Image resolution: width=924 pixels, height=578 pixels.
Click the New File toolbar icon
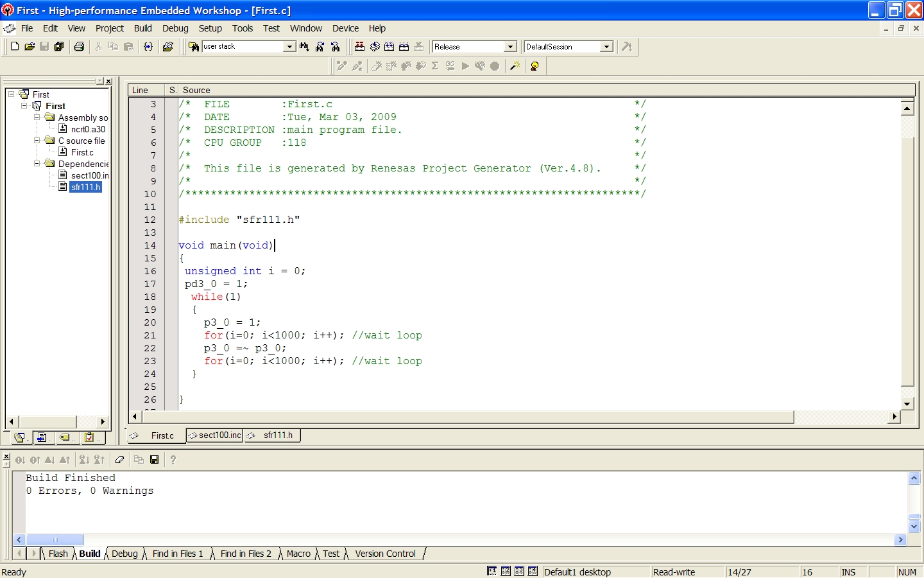(x=15, y=46)
